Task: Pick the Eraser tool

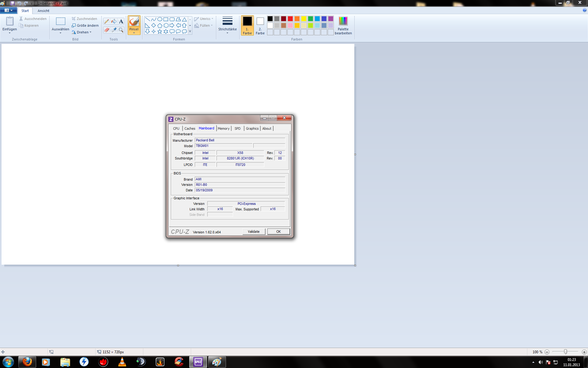Action: pos(107,30)
